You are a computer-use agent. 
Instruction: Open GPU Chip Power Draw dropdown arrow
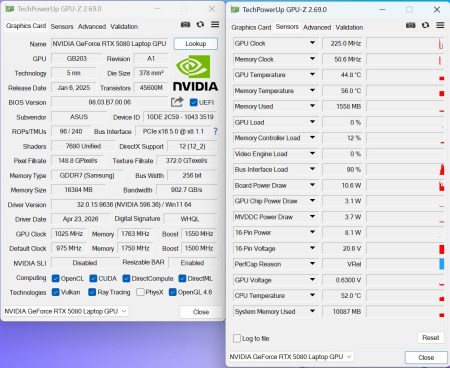[x=312, y=201]
